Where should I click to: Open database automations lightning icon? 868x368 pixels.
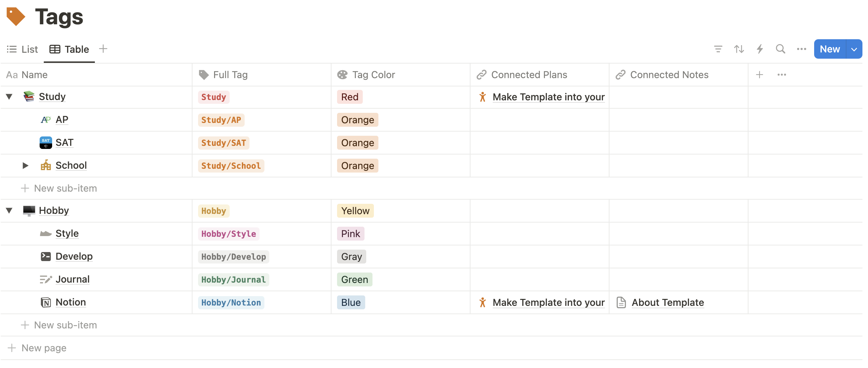(760, 49)
